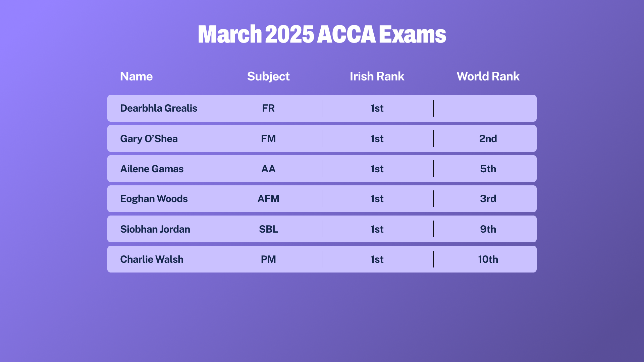Click the Gary O'Shea name cell
Screen dimensions: 644x362
[149, 139]
